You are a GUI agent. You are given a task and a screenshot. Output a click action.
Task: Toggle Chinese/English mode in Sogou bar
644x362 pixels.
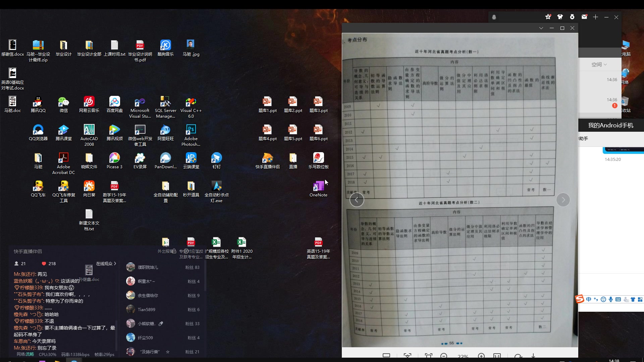click(x=589, y=299)
